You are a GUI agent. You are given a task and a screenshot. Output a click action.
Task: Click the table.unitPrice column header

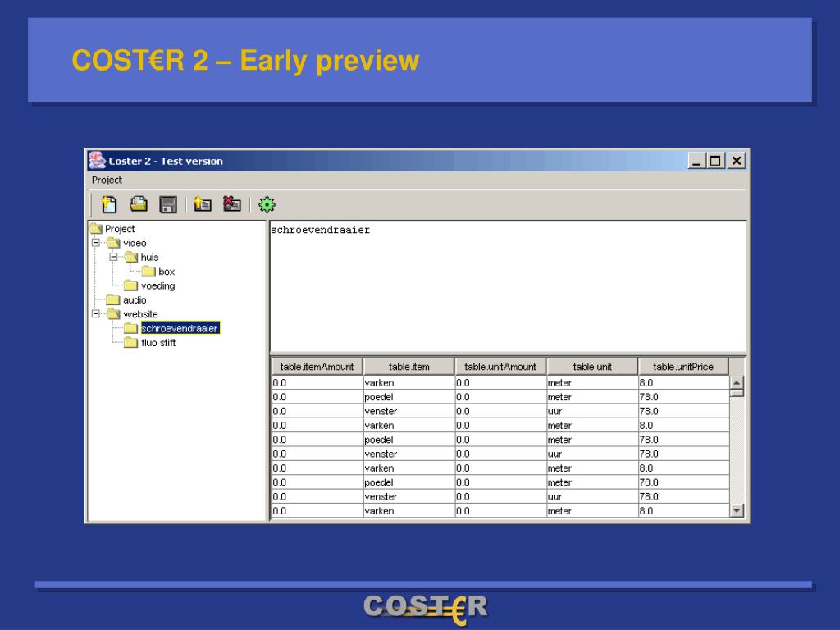tap(683, 367)
